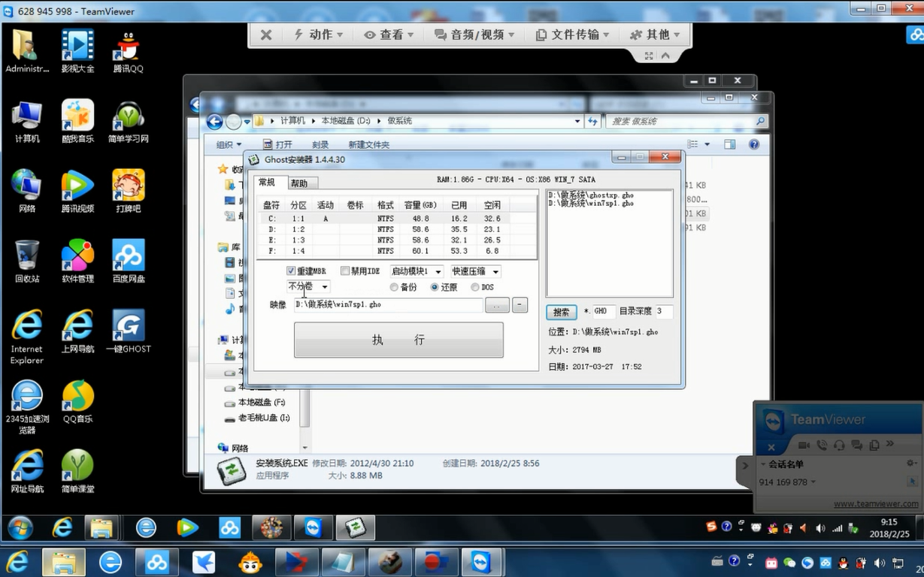Select the 简单学习网 desktop icon
The image size is (924, 577).
(128, 121)
